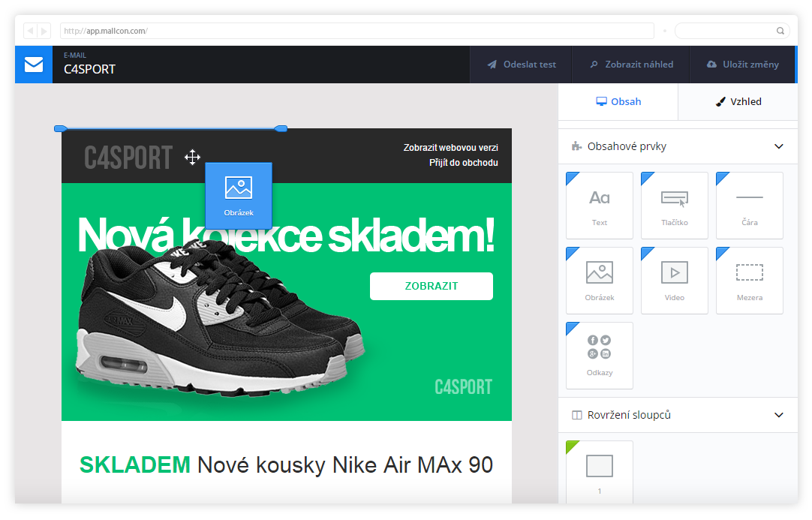
Task: Click the paper plane send icon
Action: (492, 65)
